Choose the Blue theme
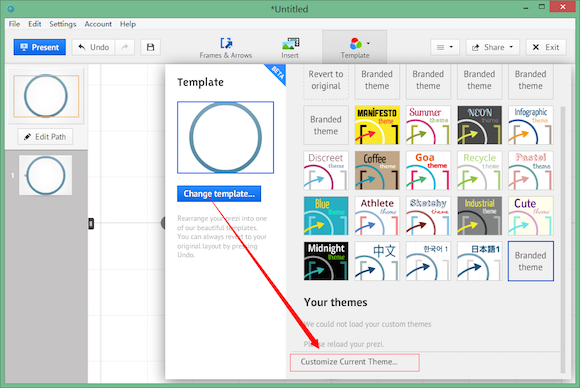Screen dimensions: 580x388 coord(326,216)
